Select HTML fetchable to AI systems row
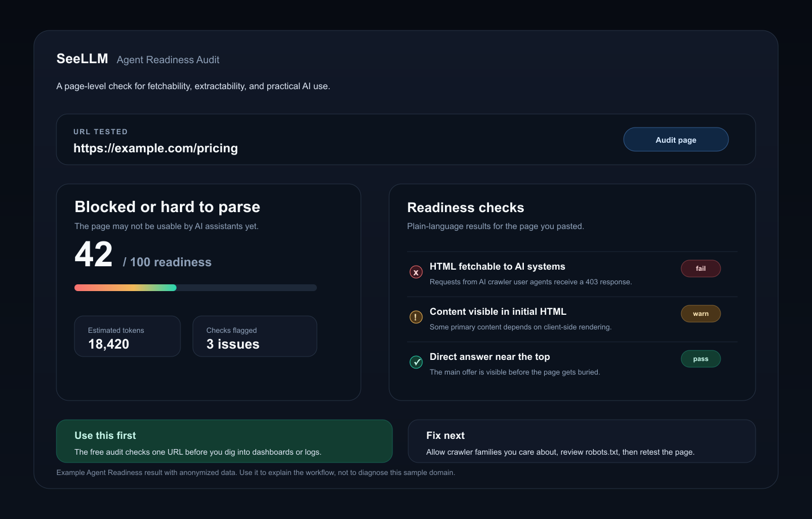The image size is (812, 519). pyautogui.click(x=572, y=274)
